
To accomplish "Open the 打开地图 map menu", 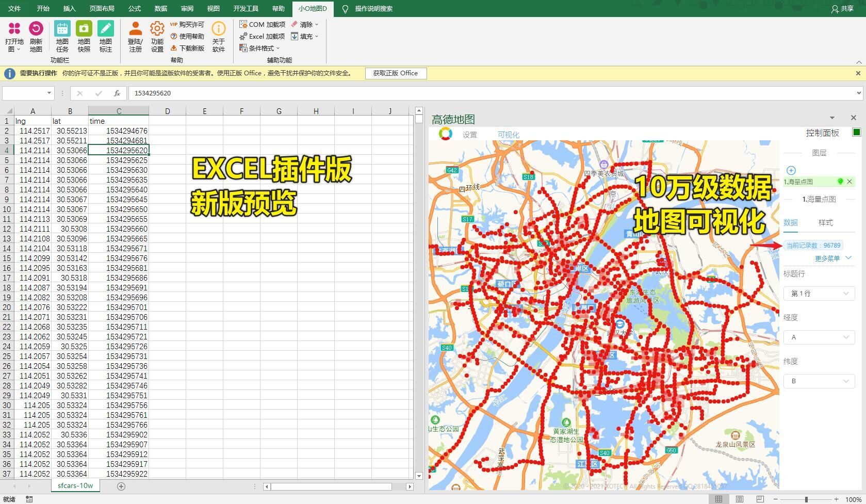I will pos(14,37).
